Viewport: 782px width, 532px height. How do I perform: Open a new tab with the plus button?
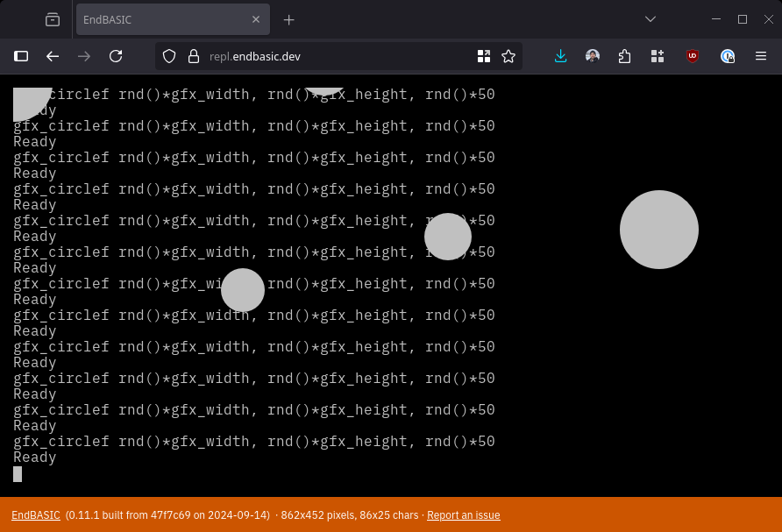[288, 20]
